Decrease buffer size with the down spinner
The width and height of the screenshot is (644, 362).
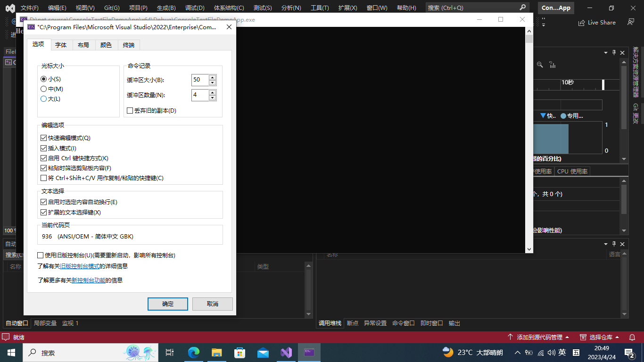point(213,83)
